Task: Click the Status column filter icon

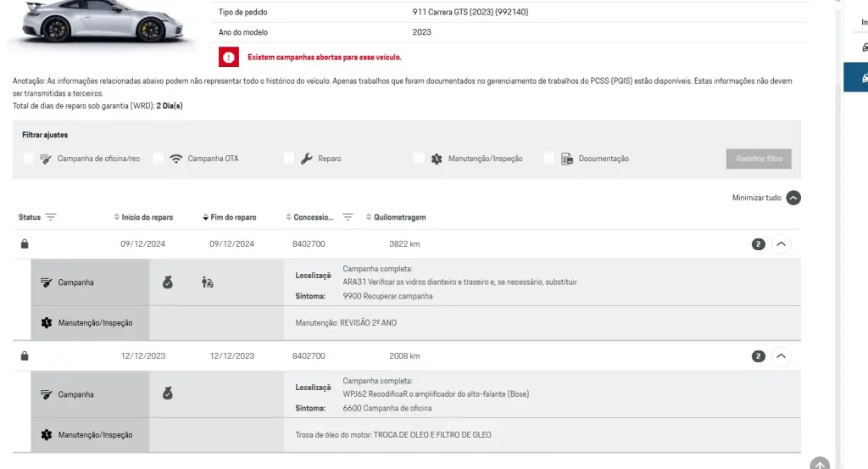Action: tap(51, 217)
